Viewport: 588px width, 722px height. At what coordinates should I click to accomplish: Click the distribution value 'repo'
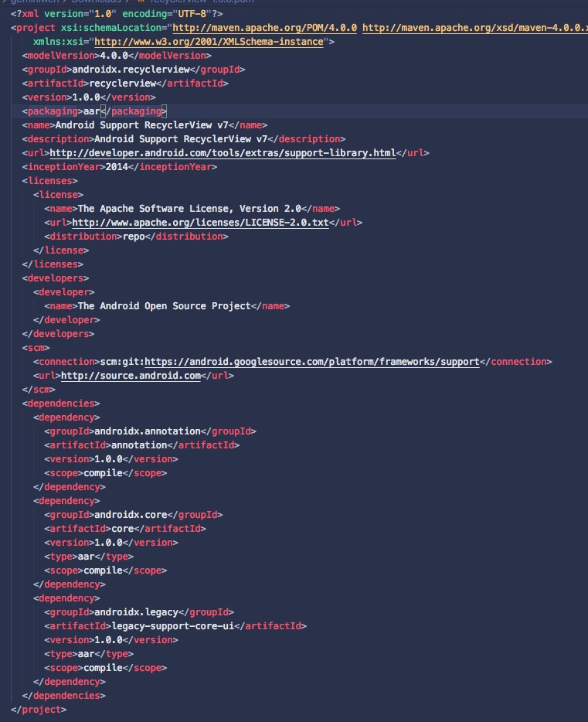coord(134,237)
